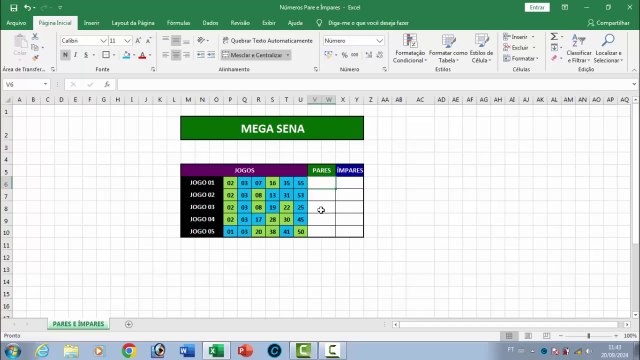Screen dimensions: 640x360
Task: Open Estilos de Célula gallery
Action: point(481,48)
